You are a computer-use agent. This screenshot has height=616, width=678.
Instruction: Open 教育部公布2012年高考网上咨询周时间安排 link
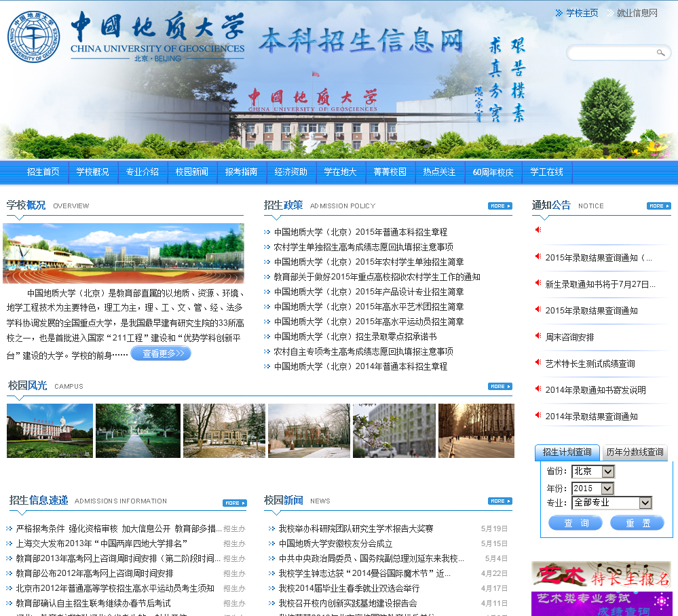pyautogui.click(x=95, y=573)
